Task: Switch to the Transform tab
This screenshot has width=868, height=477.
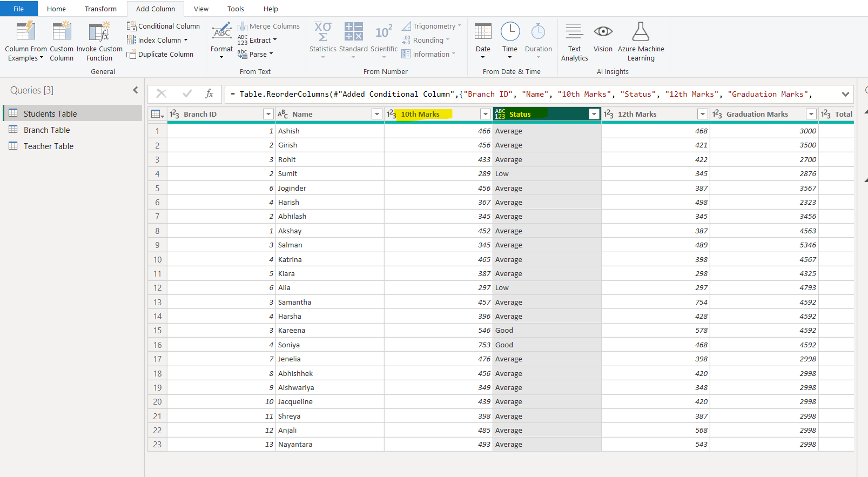Action: click(100, 9)
